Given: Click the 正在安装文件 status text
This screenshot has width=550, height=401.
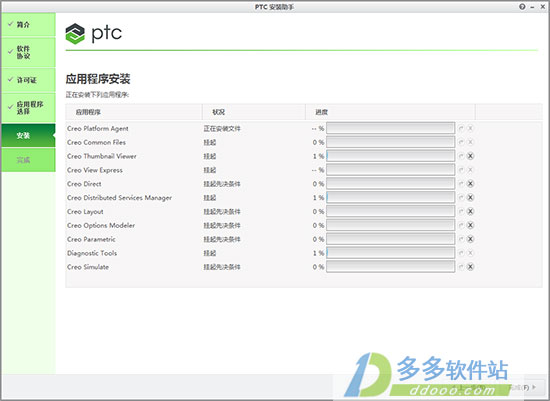Looking at the screenshot, I should click(222, 129).
